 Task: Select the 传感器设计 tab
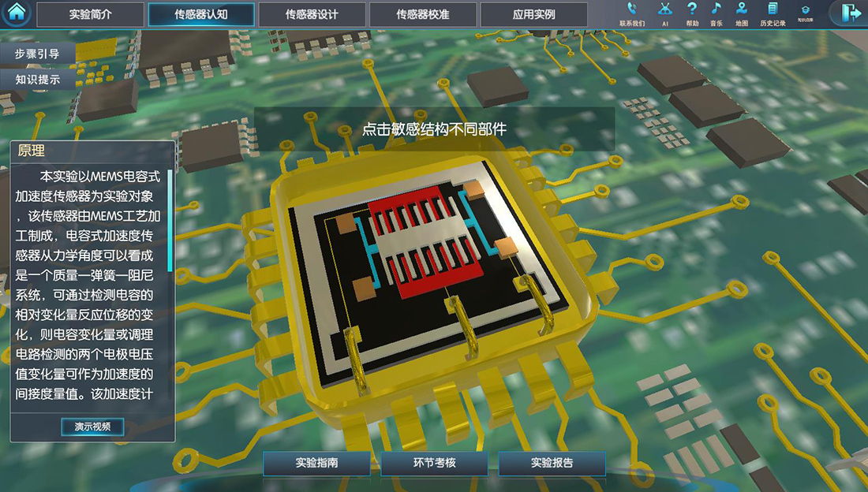312,14
